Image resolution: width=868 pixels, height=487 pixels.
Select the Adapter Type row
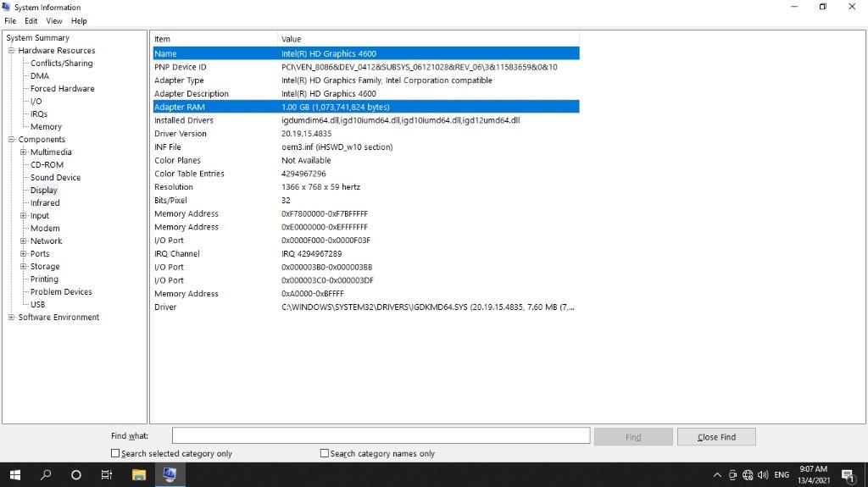366,80
